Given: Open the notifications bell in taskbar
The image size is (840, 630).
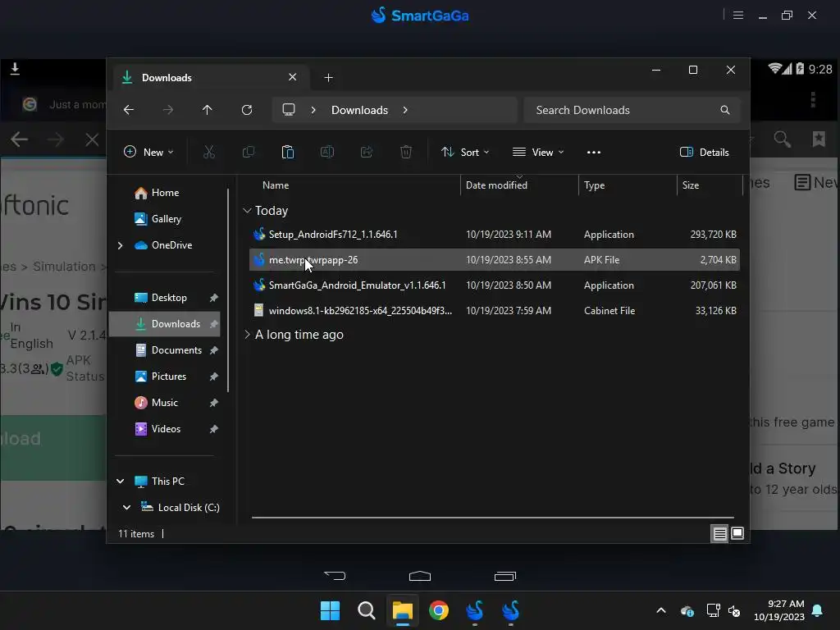Looking at the screenshot, I should click(x=818, y=610).
